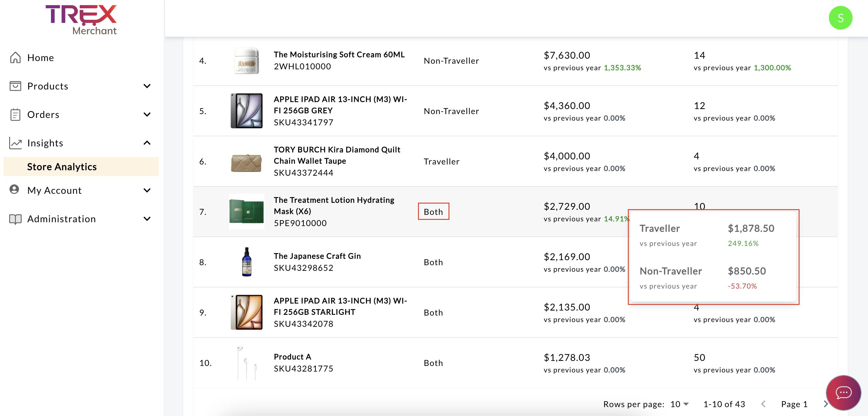
Task: Click 'The Moisturising Soft Cream 60ML' name
Action: 339,55
